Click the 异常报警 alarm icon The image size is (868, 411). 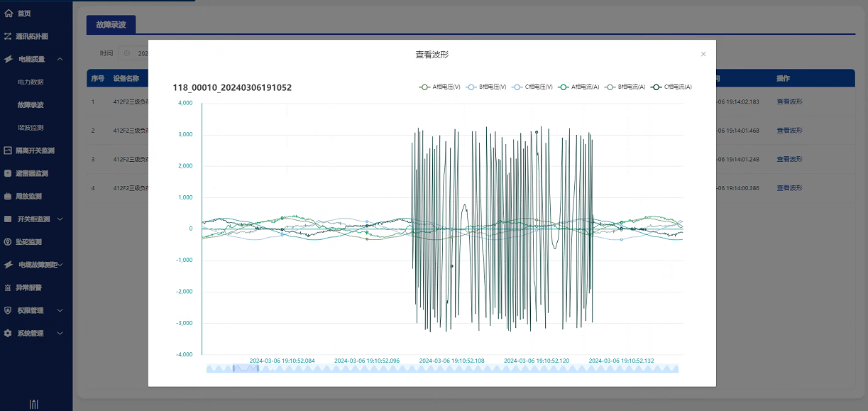[9, 287]
